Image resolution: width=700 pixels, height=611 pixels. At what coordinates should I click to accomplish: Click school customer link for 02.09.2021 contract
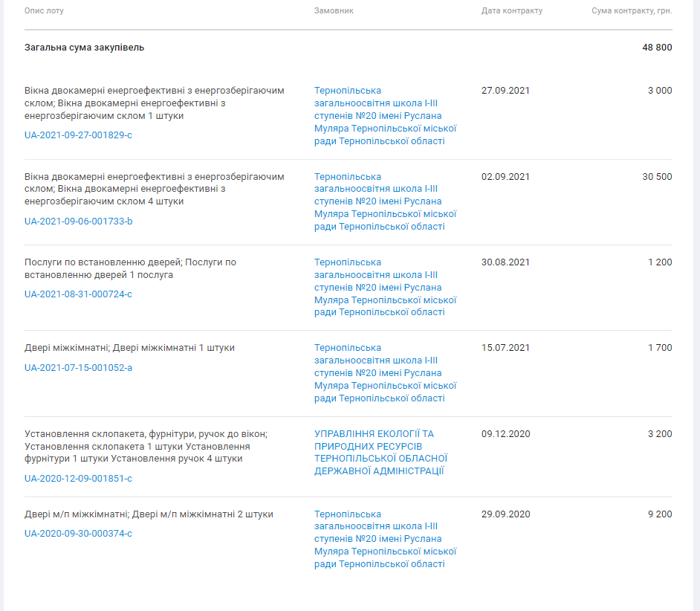[x=385, y=201]
